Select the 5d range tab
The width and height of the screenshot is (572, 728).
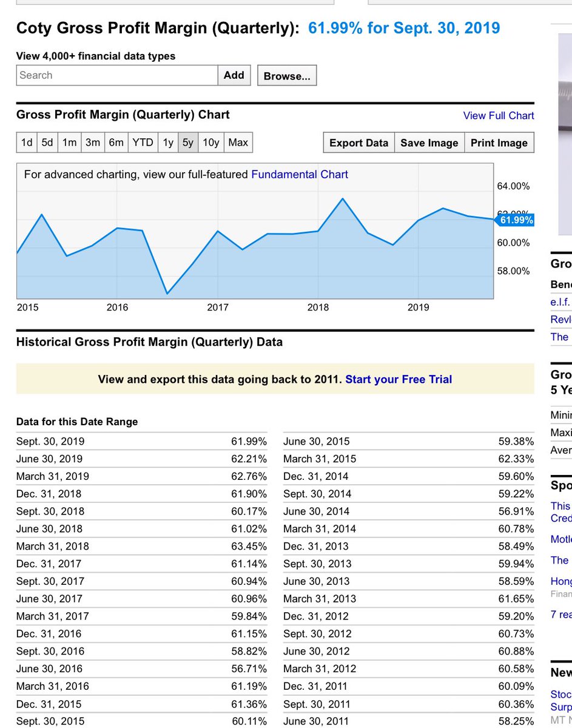[47, 143]
